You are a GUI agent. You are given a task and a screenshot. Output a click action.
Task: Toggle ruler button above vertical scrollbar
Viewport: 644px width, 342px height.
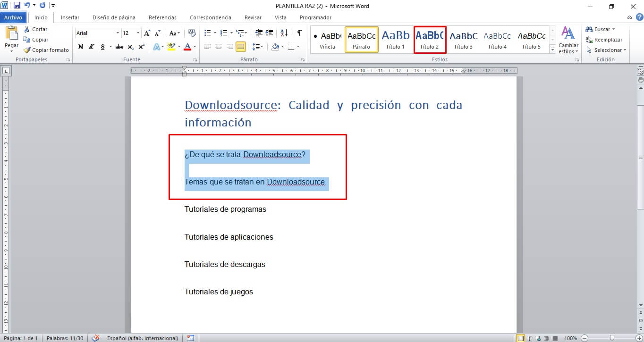point(640,72)
